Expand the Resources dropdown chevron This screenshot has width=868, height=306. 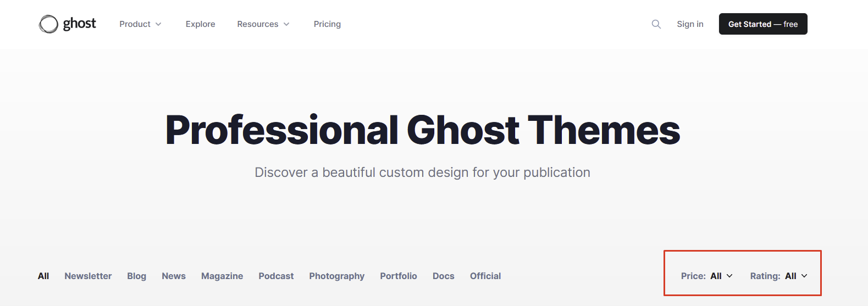coord(286,24)
